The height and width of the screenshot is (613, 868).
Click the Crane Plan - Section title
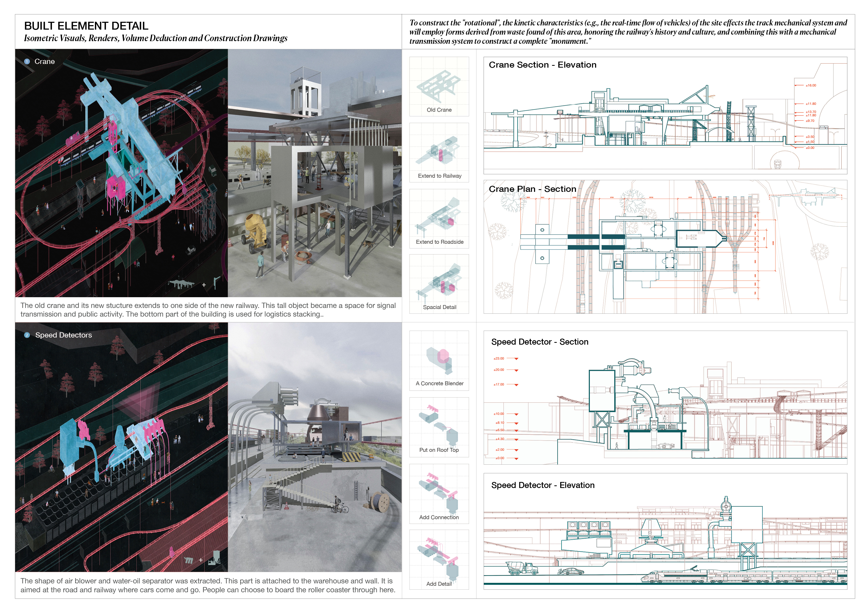coord(532,189)
